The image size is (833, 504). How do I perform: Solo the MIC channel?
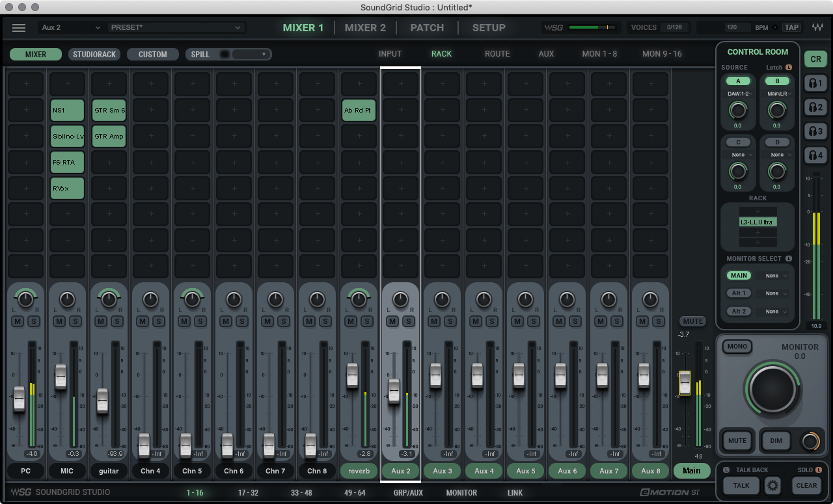point(75,321)
